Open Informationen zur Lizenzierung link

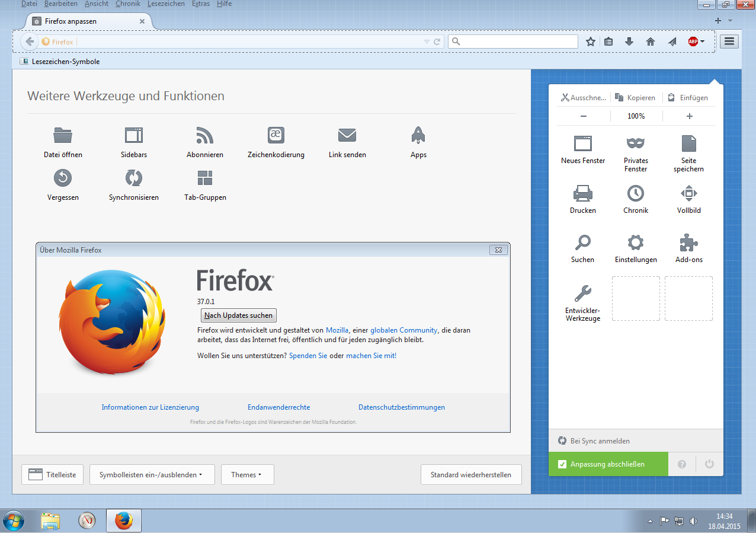tap(150, 407)
